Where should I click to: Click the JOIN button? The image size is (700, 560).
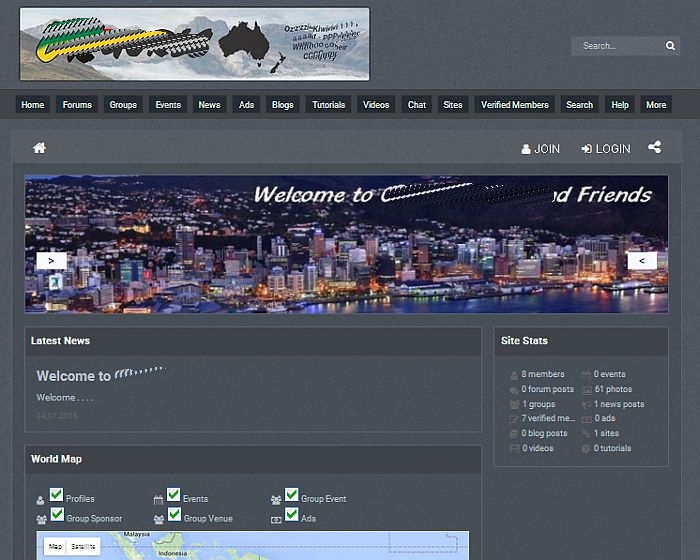[540, 148]
